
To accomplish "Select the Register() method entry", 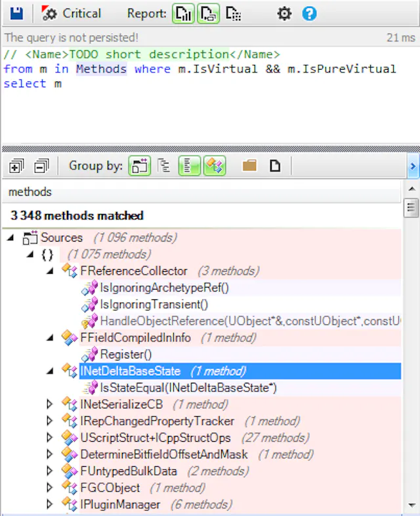I will pyautogui.click(x=125, y=355).
